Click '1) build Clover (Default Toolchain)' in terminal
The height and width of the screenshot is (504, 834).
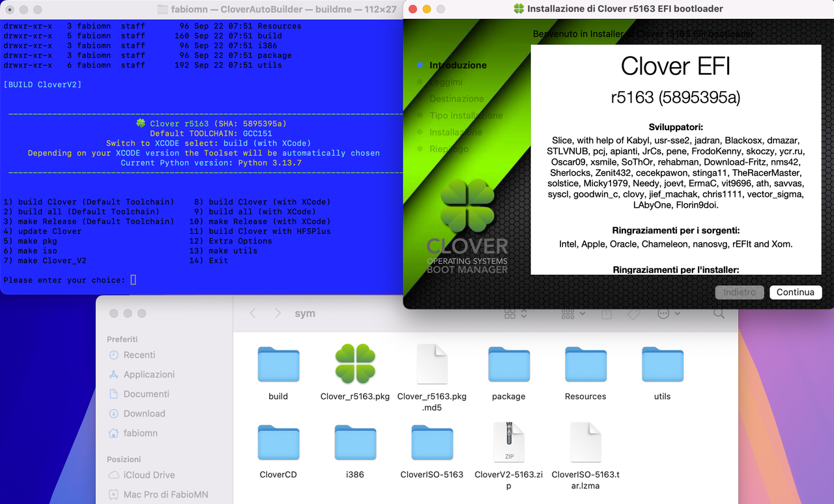click(x=89, y=202)
